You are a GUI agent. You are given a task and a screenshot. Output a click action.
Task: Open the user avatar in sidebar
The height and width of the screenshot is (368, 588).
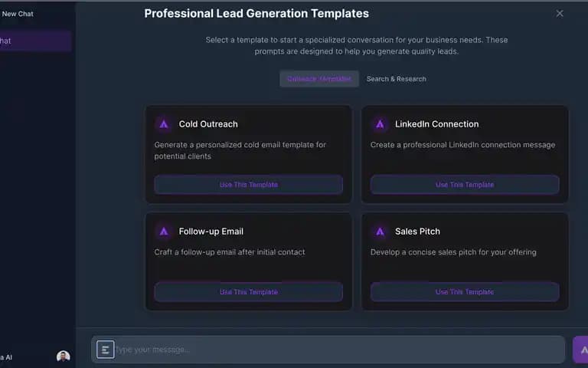click(x=63, y=356)
